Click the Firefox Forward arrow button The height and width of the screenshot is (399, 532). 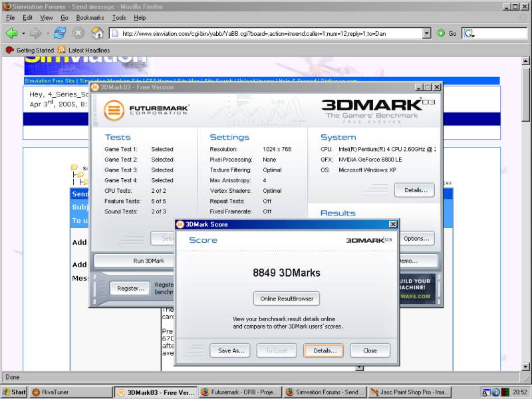click(35, 33)
